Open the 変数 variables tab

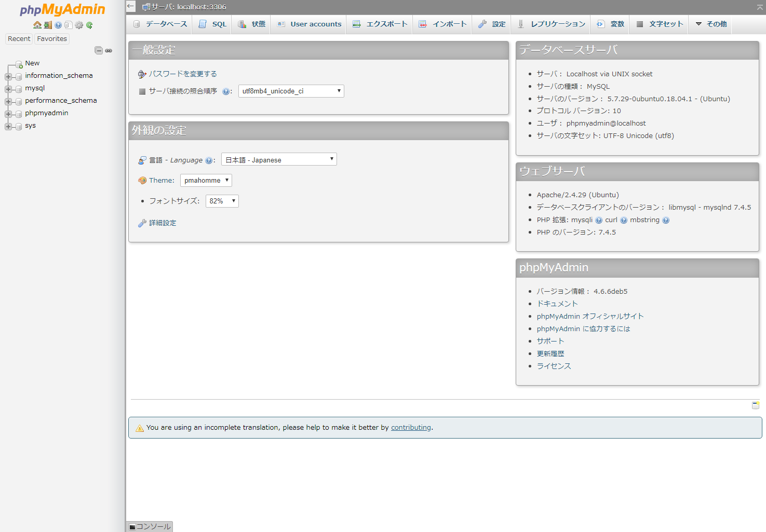pos(610,24)
